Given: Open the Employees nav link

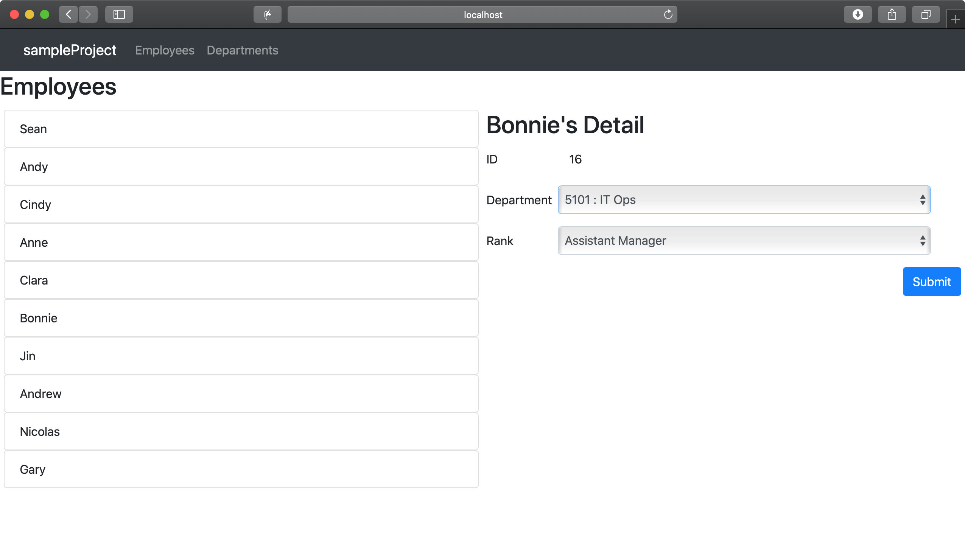Looking at the screenshot, I should [165, 50].
